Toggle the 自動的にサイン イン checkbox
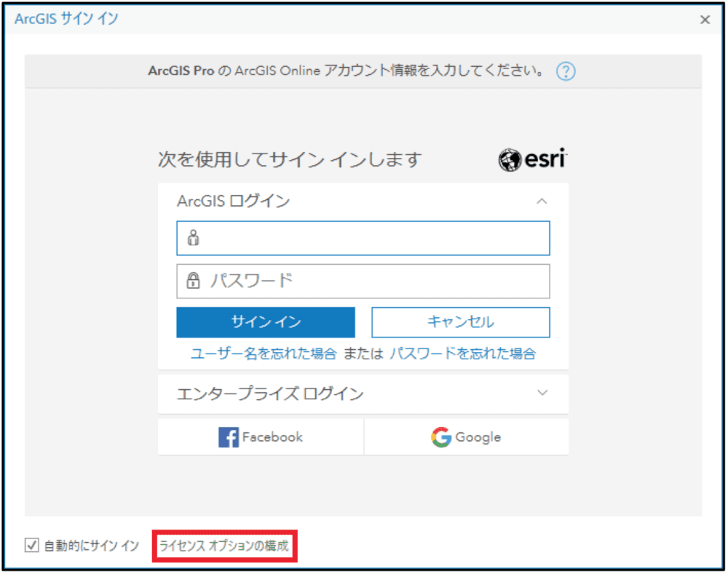The image size is (728, 574). (31, 545)
